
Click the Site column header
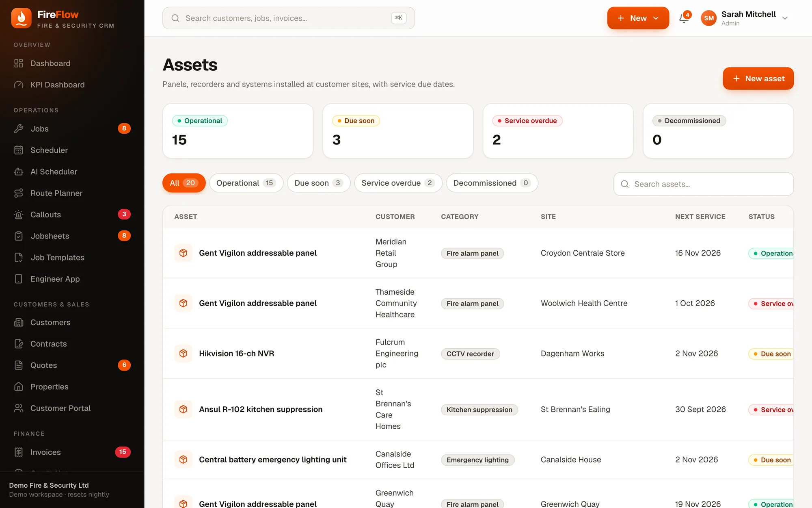pos(548,217)
